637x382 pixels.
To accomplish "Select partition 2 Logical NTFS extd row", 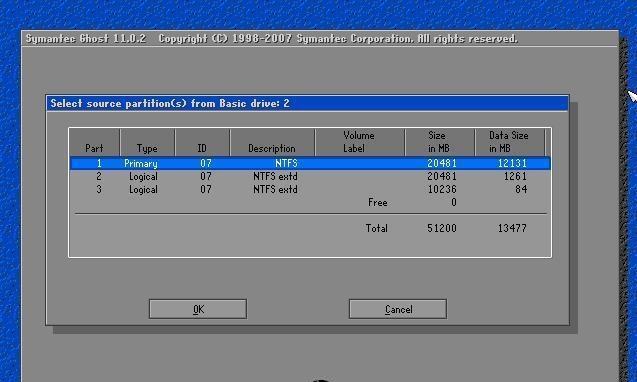I will point(310,176).
